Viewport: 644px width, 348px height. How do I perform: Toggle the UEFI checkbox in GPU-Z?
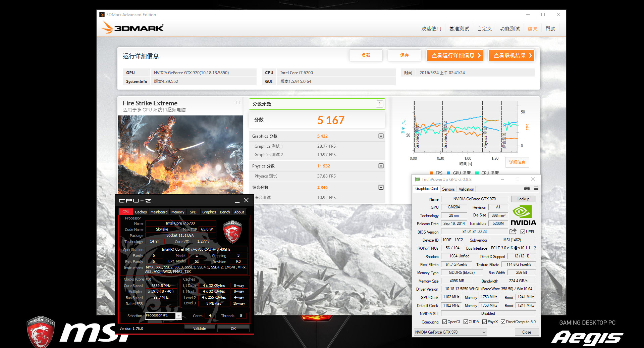(x=523, y=232)
